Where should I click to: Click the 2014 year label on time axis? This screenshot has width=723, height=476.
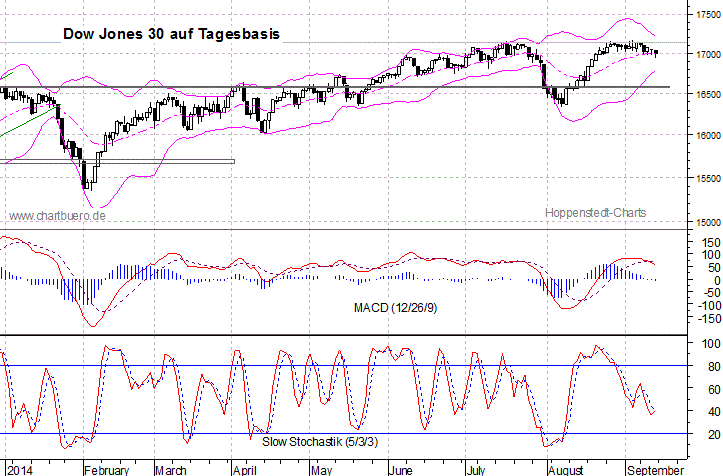point(21,470)
